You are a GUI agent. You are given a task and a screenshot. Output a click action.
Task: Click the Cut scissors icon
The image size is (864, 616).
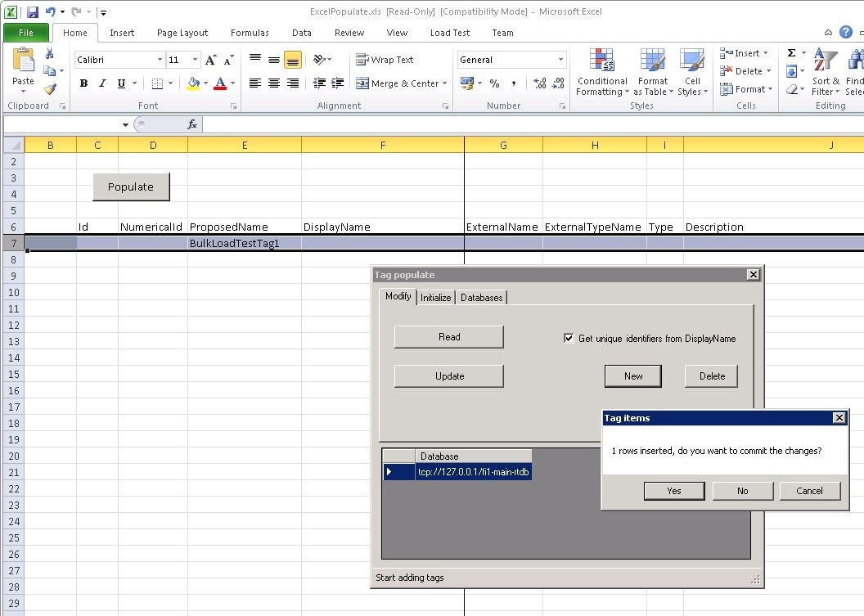tap(50, 53)
